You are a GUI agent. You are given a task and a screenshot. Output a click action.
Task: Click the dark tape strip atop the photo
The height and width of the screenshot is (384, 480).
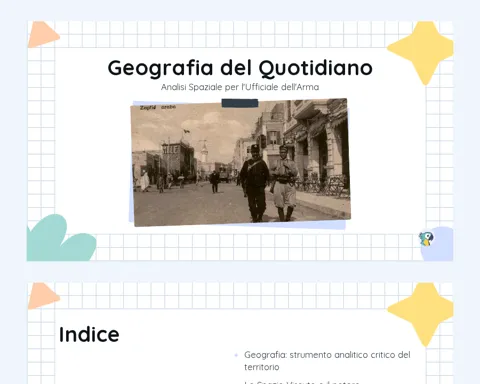(x=240, y=103)
